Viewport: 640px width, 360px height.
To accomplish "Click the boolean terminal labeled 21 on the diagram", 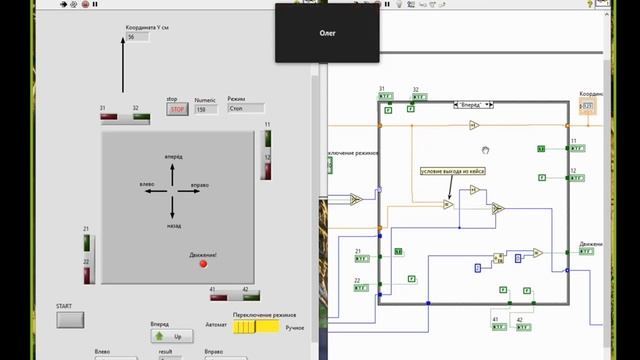I will (362, 259).
